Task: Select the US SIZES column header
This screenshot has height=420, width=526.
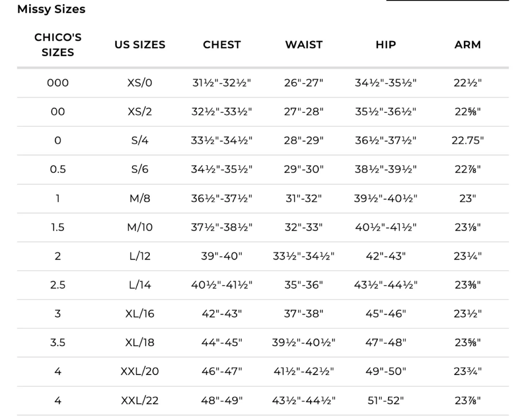Action: click(x=140, y=45)
